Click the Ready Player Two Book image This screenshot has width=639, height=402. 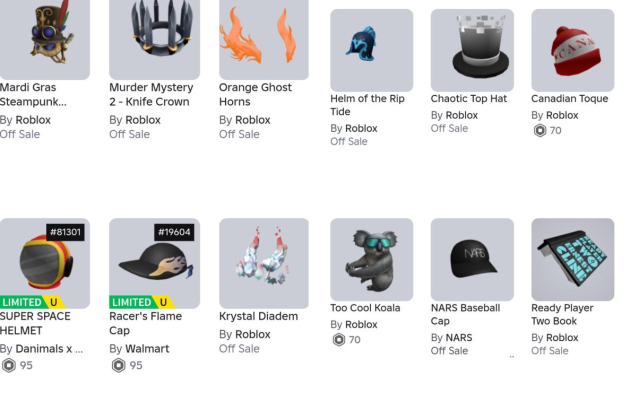573,259
